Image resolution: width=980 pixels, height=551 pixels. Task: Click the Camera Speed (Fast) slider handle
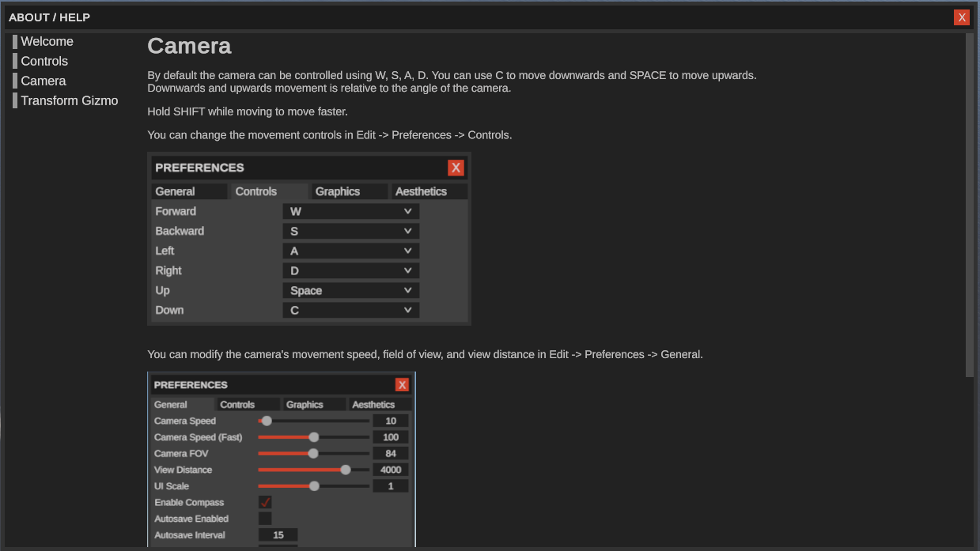coord(314,437)
